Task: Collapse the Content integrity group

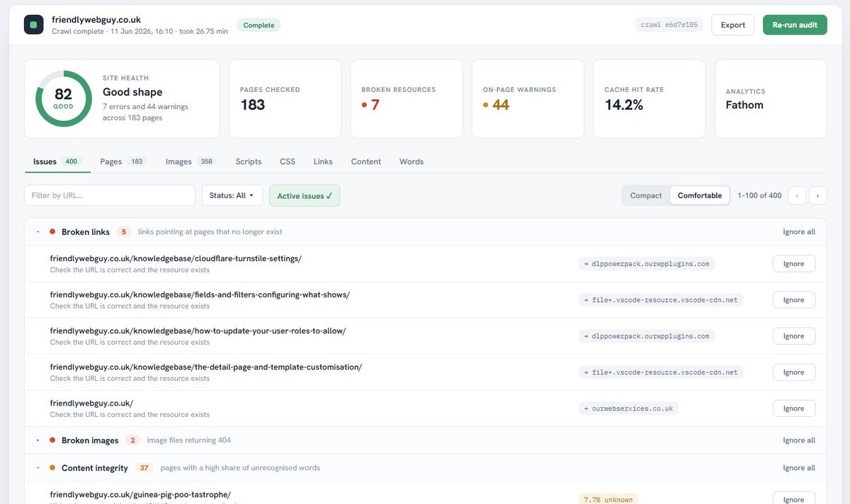Action: (38, 468)
